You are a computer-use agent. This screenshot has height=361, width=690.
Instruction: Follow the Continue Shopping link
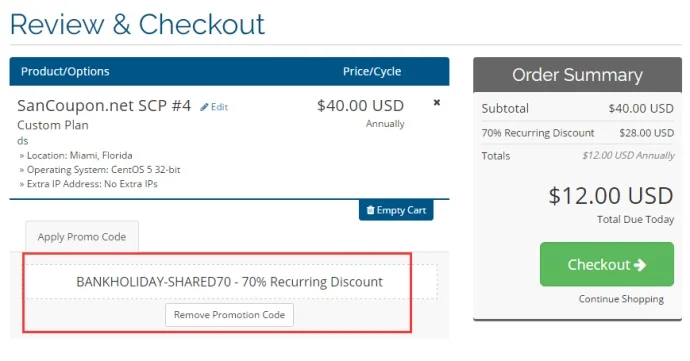click(621, 299)
